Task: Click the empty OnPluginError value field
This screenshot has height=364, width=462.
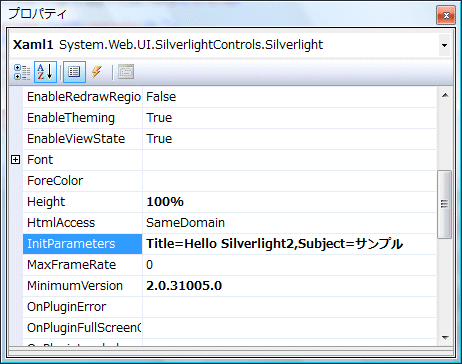Action: (x=289, y=307)
